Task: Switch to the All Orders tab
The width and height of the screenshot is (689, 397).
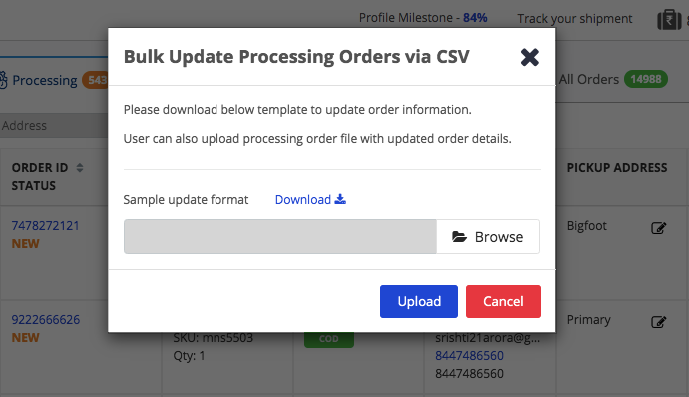Action: 589,80
